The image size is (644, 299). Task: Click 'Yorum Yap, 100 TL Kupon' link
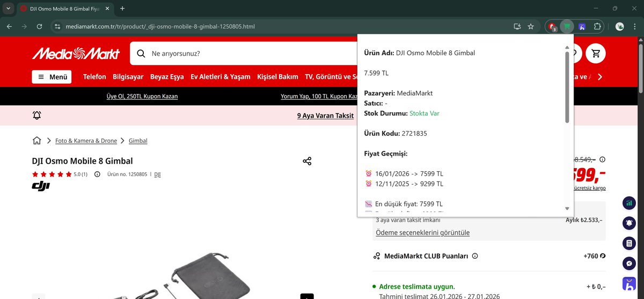(319, 97)
